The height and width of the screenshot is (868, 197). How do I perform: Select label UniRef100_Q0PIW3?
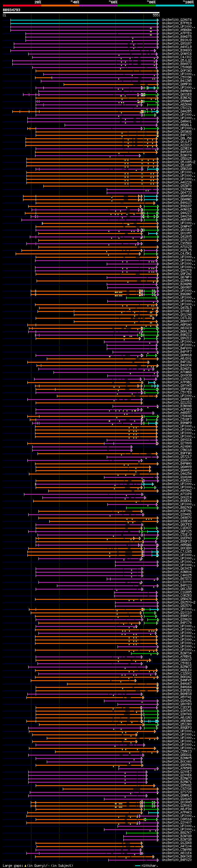(176, 71)
